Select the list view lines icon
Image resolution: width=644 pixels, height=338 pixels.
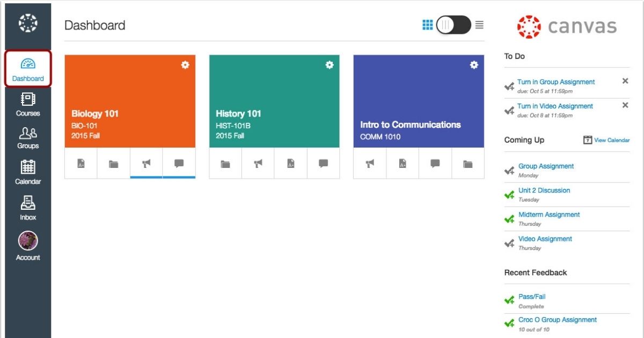click(479, 25)
